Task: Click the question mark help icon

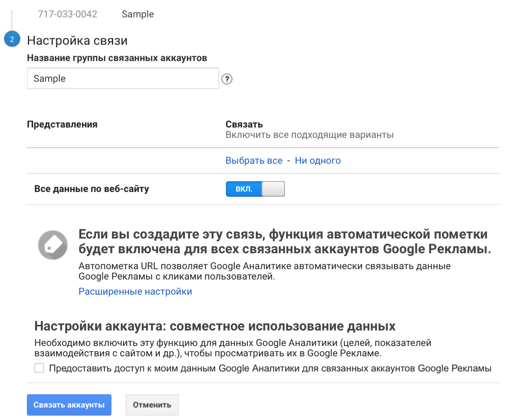Action: [x=227, y=79]
